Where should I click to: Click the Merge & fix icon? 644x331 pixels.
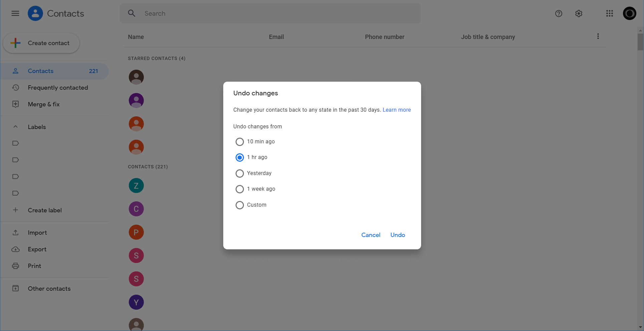(x=16, y=104)
